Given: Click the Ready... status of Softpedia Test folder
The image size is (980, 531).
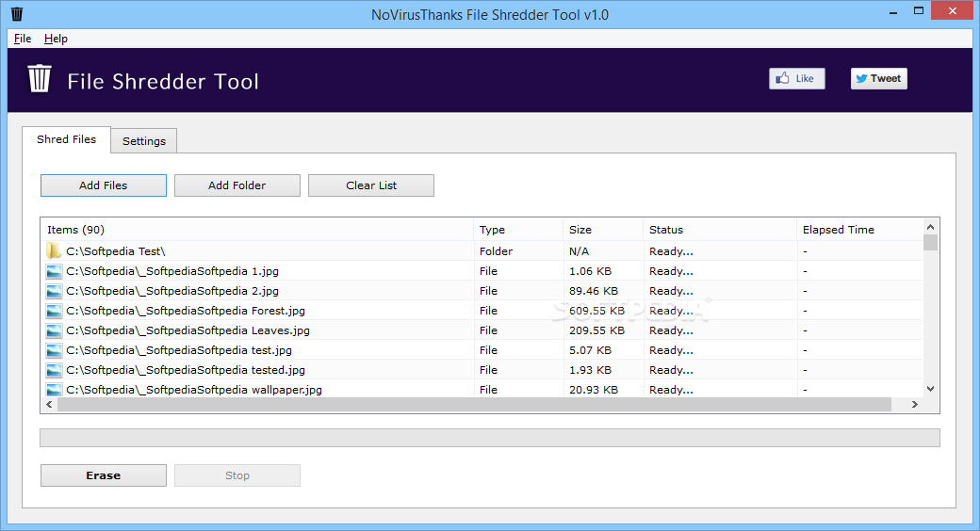Looking at the screenshot, I should pyautogui.click(x=671, y=251).
